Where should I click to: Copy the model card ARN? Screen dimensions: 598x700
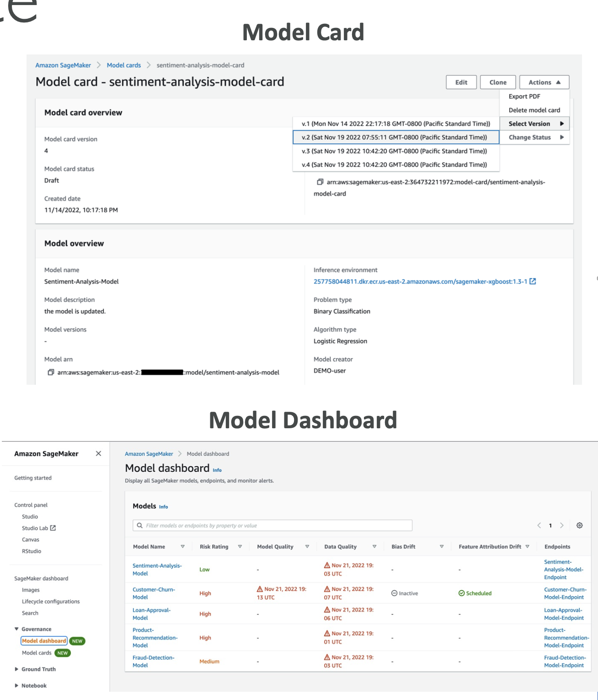(x=320, y=182)
